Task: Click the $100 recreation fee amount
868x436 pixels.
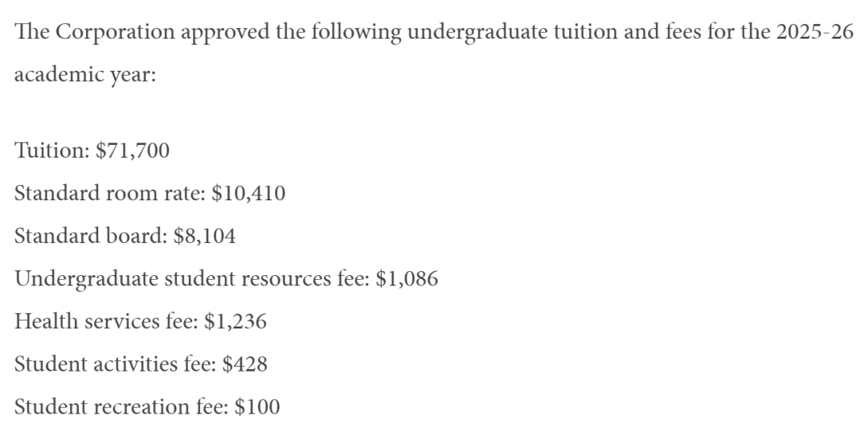Action: pos(257,407)
